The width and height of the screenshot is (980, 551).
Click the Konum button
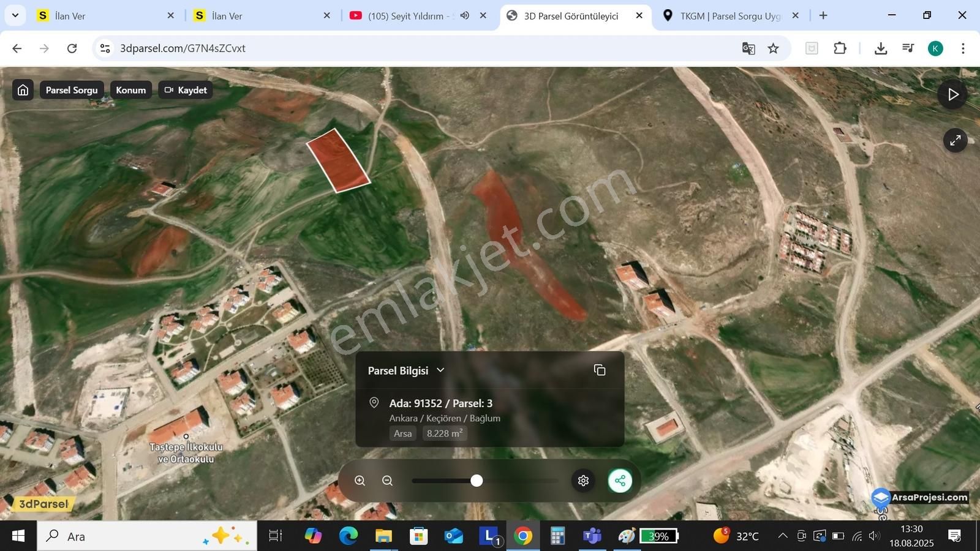click(x=130, y=89)
